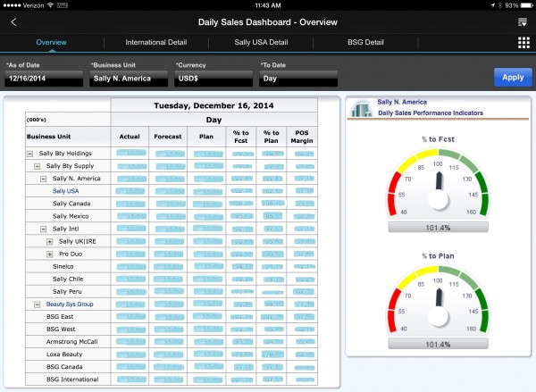Open the To Date Day dropdown
Image resolution: width=536 pixels, height=392 pixels.
click(298, 79)
